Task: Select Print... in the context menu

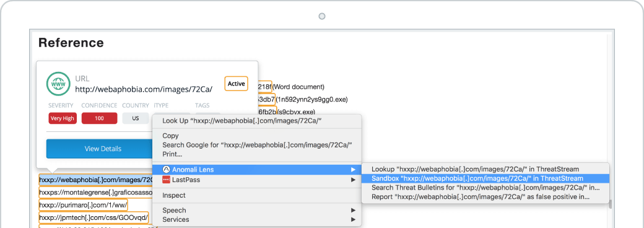Action: (257, 154)
